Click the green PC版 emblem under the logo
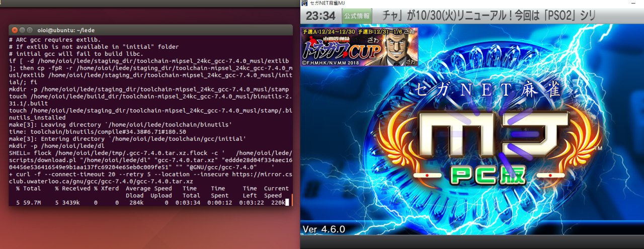This screenshot has height=249, width=644. pyautogui.click(x=486, y=175)
